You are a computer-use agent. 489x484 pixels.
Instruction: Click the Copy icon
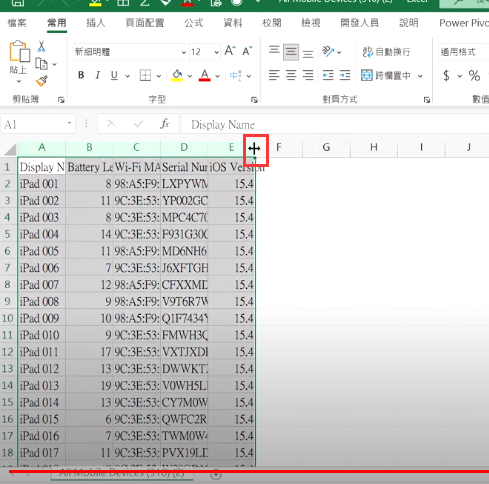[x=41, y=64]
